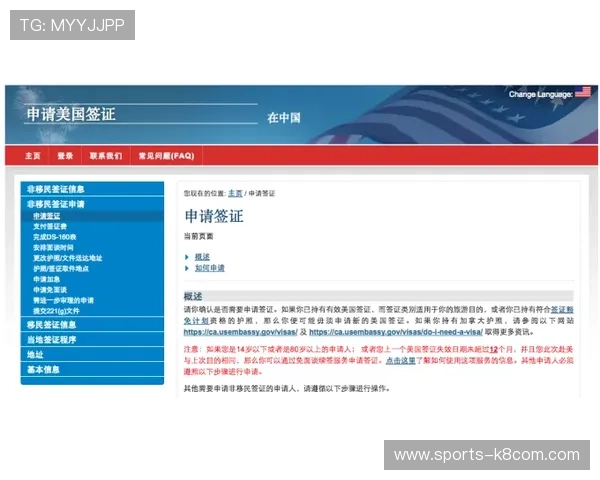Viewport: 600px width, 480px height.
Task: Jump to the 如何申请 anchor link
Action: [x=210, y=268]
